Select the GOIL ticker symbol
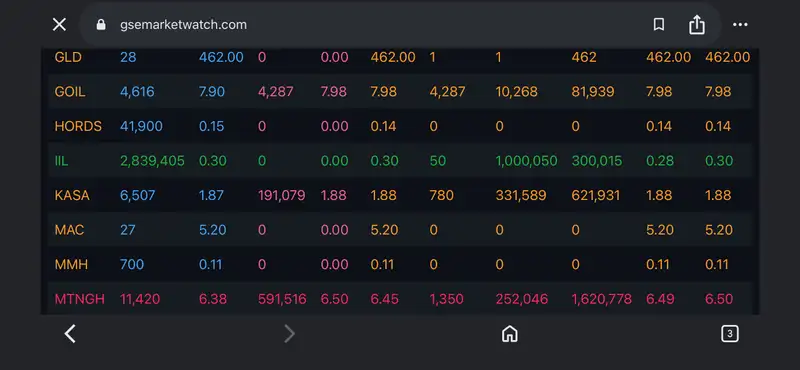Image resolution: width=800 pixels, height=370 pixels. coord(70,92)
